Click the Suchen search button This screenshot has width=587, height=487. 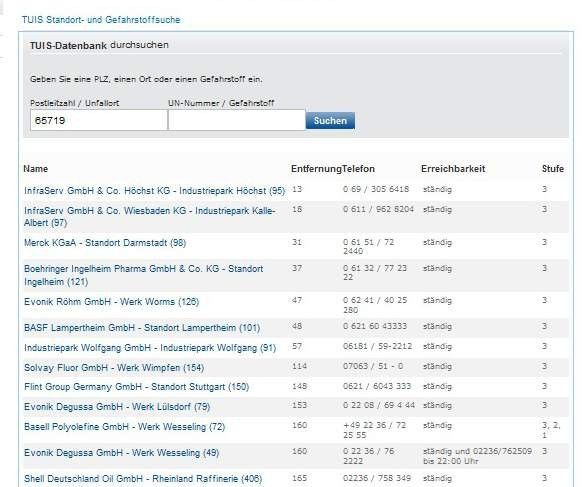pos(330,121)
